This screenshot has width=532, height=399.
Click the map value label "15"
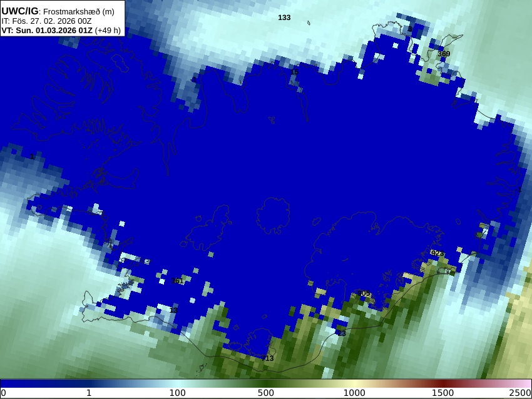(x=294, y=72)
